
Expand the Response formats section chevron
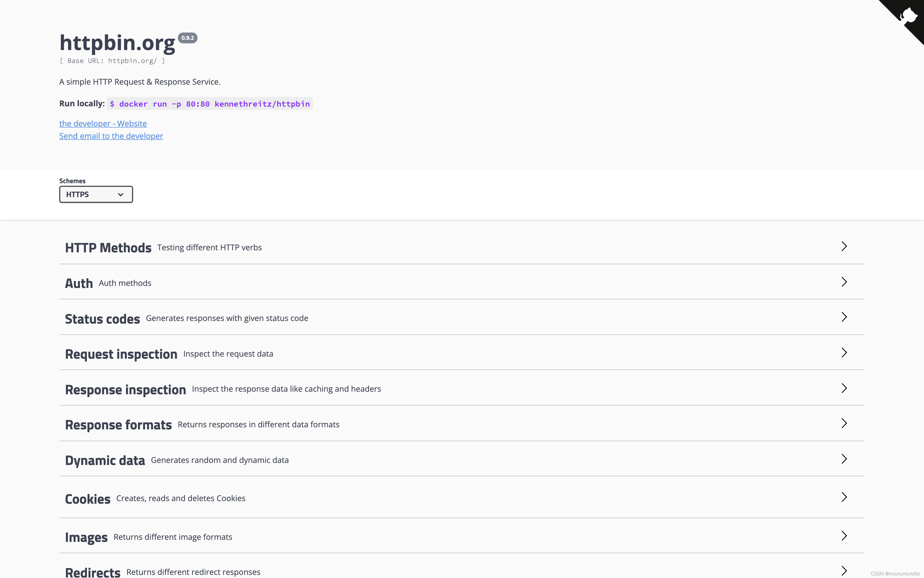844,423
